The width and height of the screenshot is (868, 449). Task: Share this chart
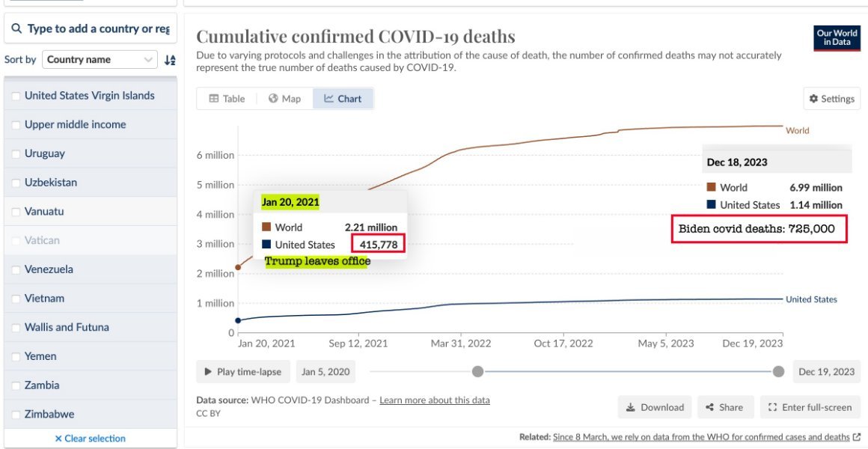[725, 408]
